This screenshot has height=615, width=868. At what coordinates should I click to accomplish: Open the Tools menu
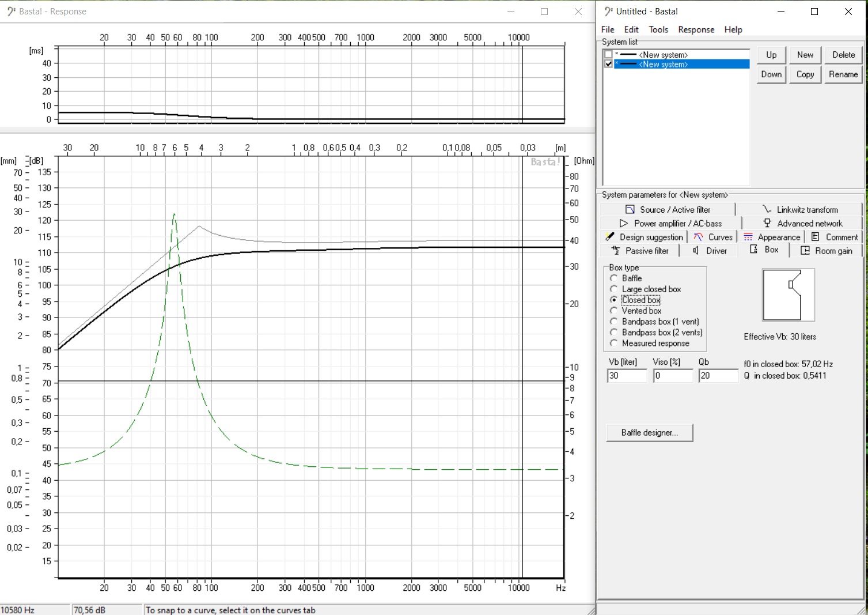658,29
